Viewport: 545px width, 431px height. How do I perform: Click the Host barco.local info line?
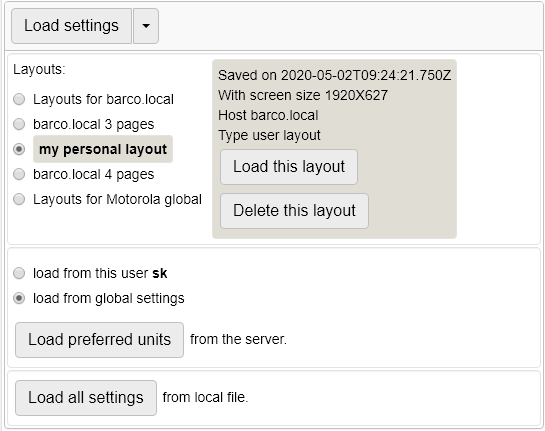(x=268, y=115)
